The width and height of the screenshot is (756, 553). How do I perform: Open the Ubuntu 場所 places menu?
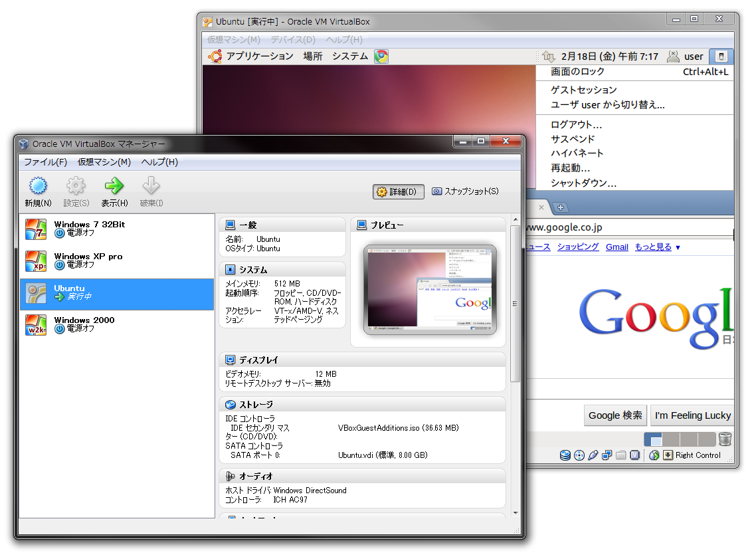[313, 56]
